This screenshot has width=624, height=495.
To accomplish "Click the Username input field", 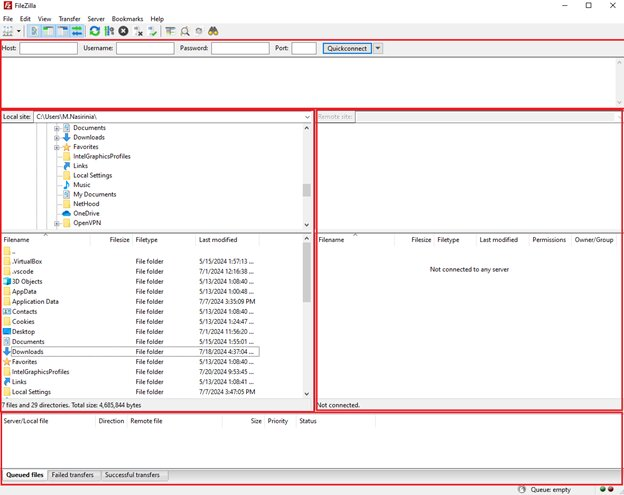I will click(x=145, y=48).
